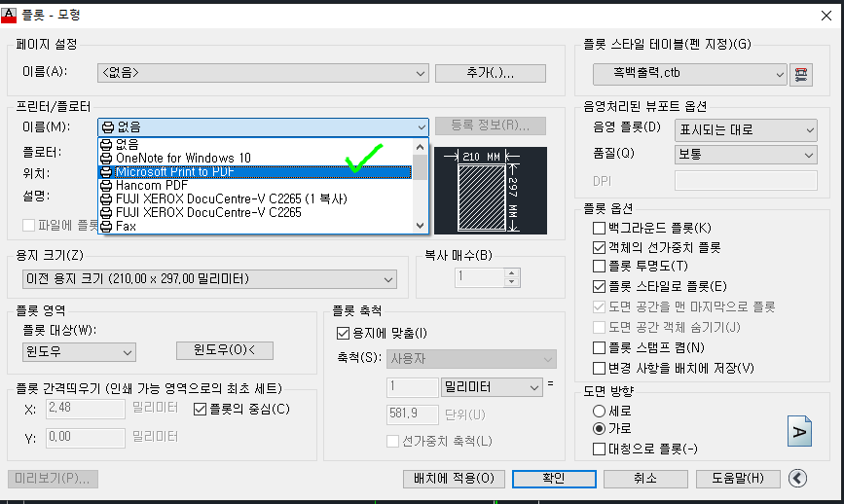Click the 윈도우(O)< button
Image resolution: width=844 pixels, height=504 pixels.
[x=225, y=350]
